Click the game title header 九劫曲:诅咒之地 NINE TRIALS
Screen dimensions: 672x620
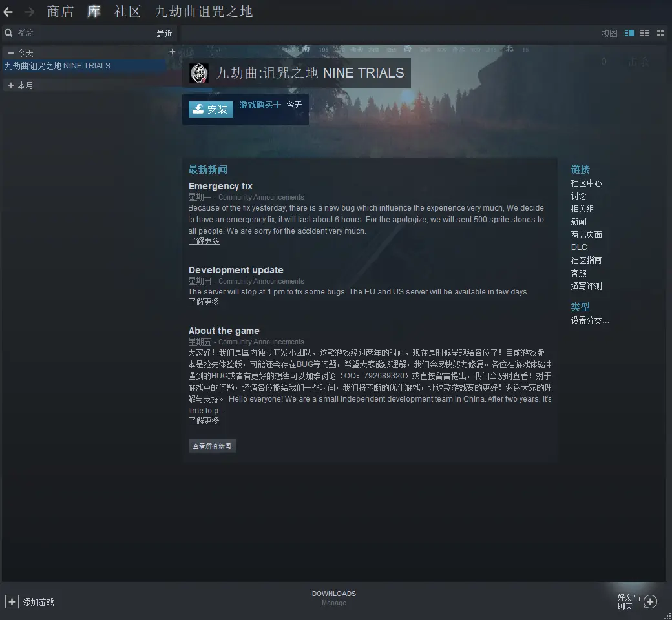tap(310, 73)
